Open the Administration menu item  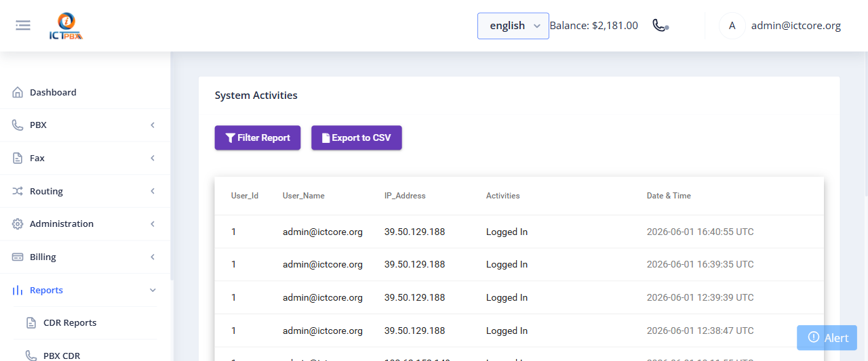coord(85,224)
